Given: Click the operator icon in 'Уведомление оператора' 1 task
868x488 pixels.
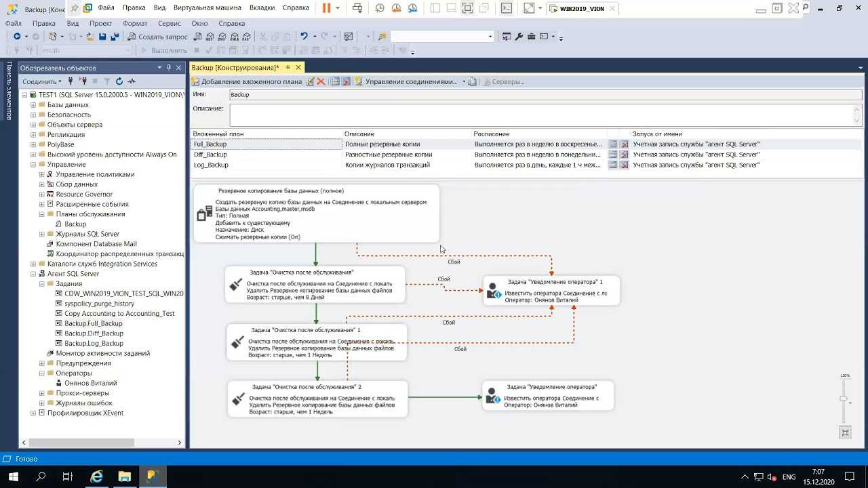Looking at the screenshot, I should pos(494,291).
